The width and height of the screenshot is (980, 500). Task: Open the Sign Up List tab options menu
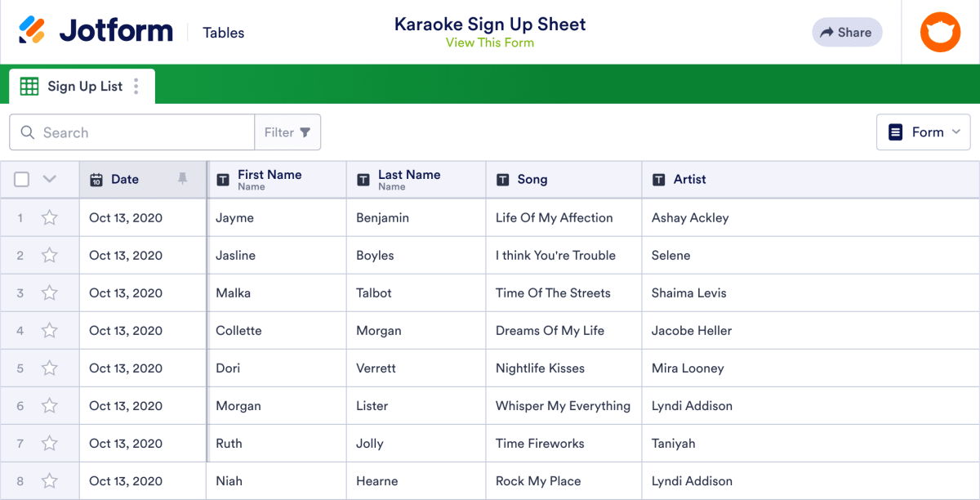pyautogui.click(x=136, y=86)
